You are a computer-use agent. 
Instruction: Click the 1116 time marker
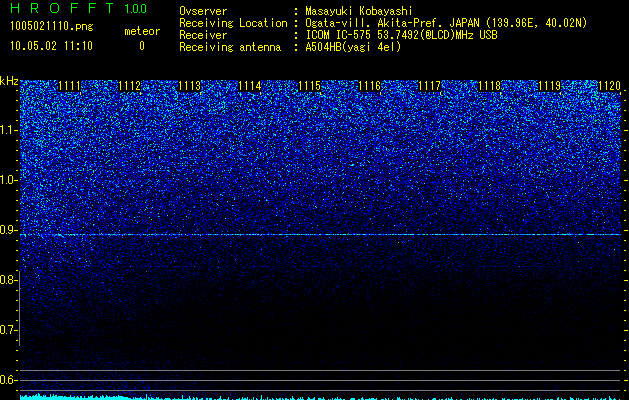coord(369,86)
